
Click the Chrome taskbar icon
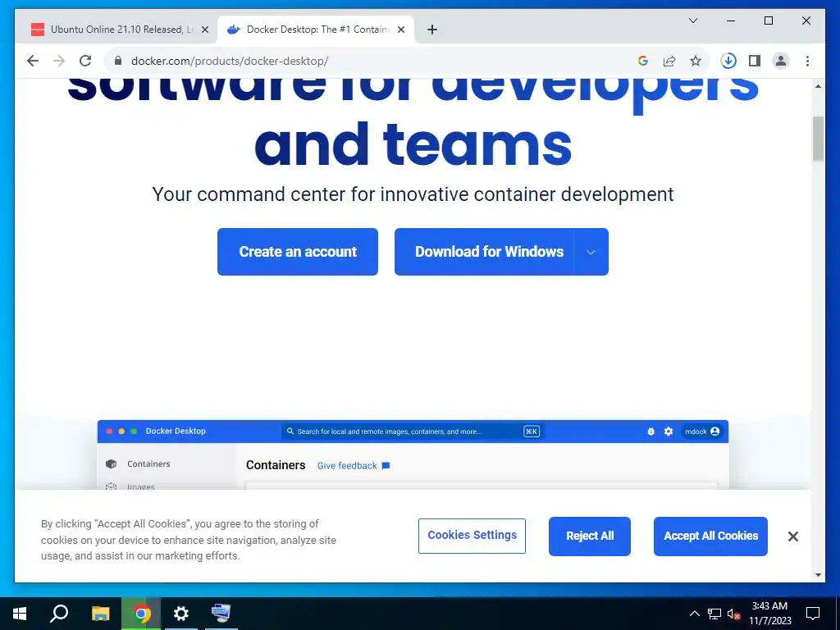tap(141, 614)
